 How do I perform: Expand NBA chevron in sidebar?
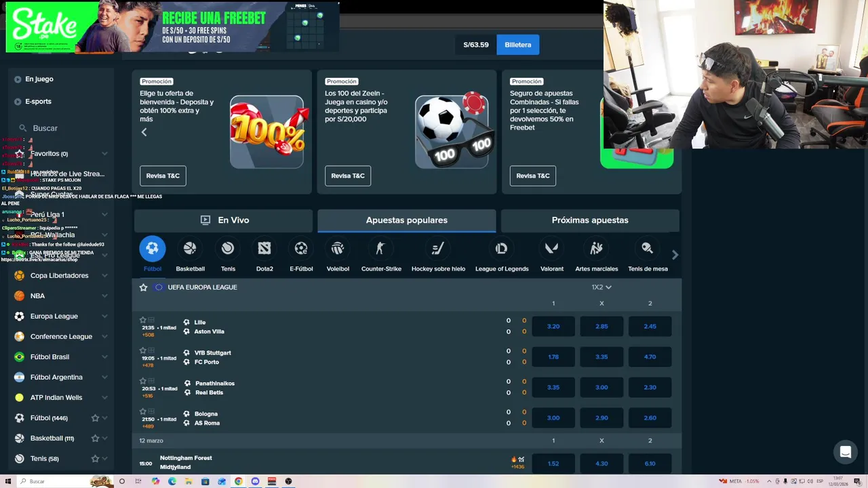(x=104, y=296)
